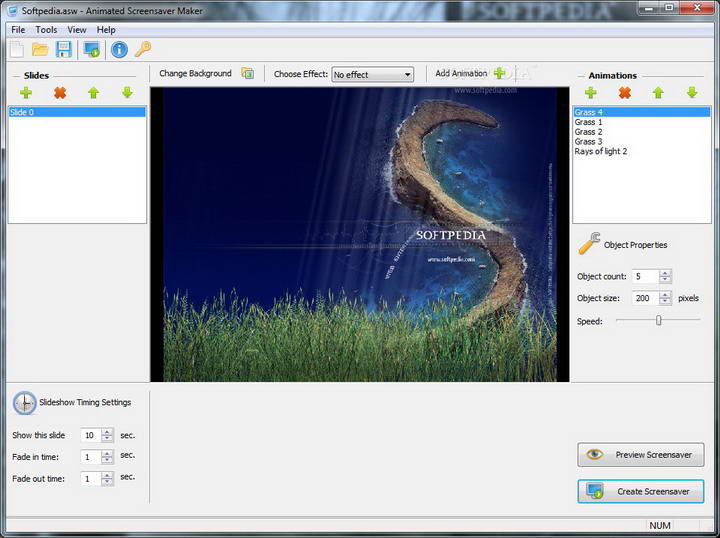Move animation down in the list

(692, 92)
